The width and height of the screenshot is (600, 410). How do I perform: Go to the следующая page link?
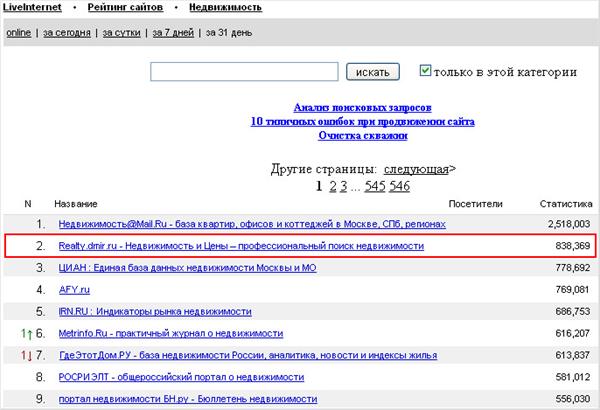[x=416, y=169]
